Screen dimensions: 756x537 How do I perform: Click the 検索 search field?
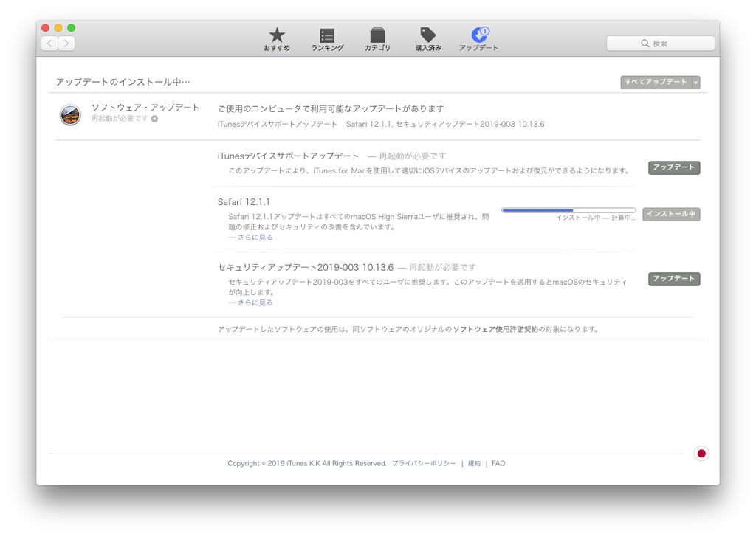click(660, 44)
